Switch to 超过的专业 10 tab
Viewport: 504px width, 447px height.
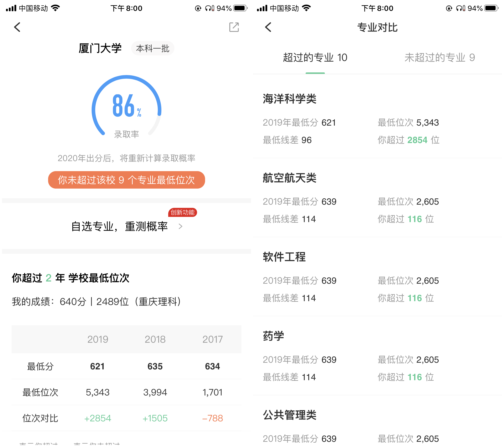(315, 58)
